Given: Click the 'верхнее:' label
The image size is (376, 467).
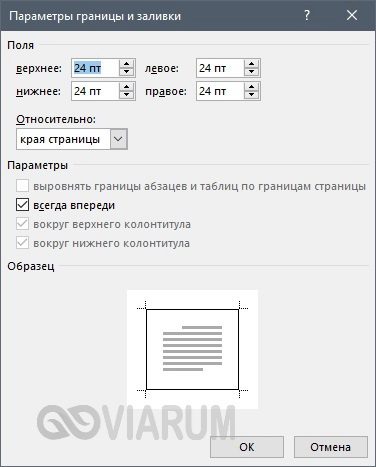Looking at the screenshot, I should pyautogui.click(x=39, y=68).
